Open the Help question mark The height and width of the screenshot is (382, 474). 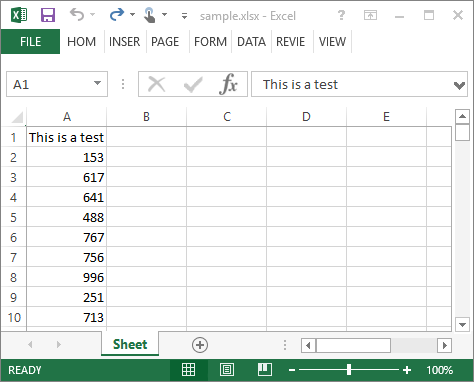(x=341, y=15)
